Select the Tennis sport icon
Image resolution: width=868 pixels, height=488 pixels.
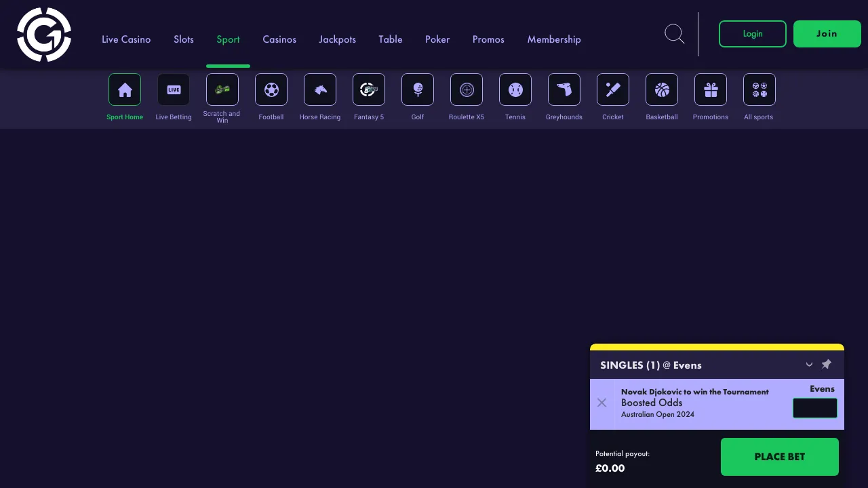coord(515,89)
